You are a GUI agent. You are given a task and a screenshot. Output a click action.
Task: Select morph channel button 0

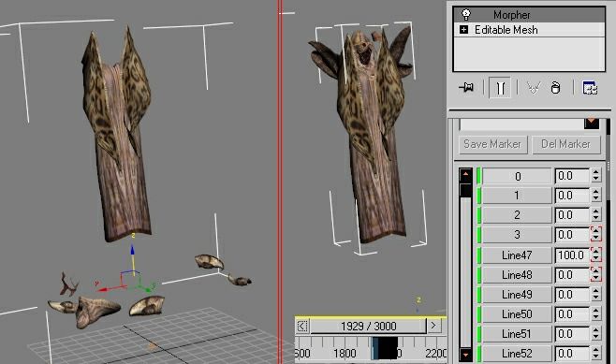[x=517, y=176]
